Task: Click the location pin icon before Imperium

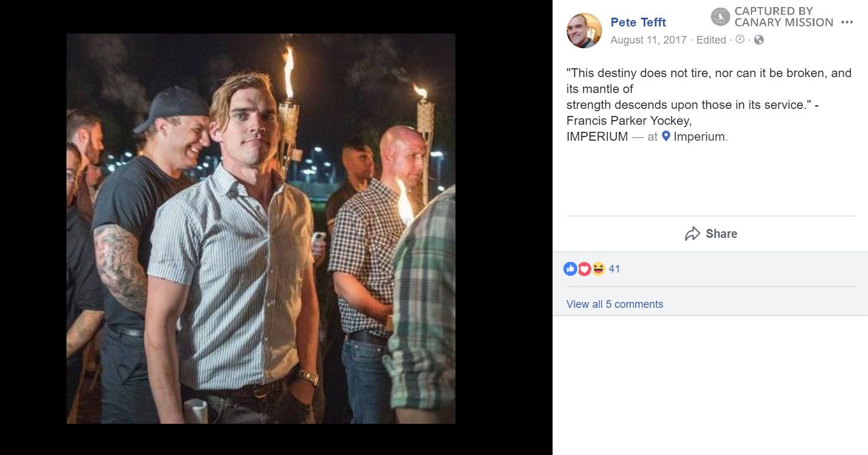Action: [667, 136]
